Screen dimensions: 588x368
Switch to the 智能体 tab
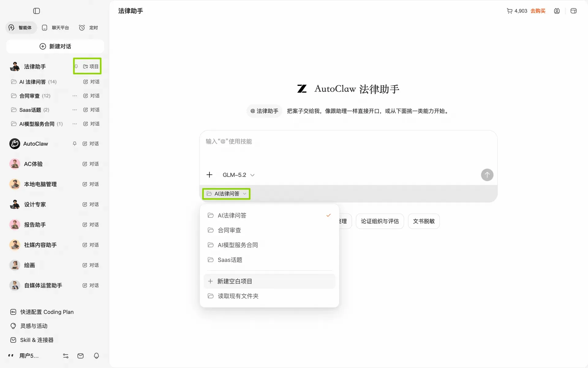[x=21, y=28]
